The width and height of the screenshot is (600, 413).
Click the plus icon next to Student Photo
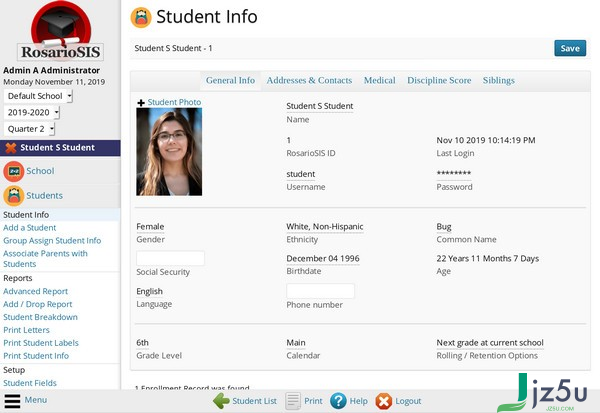click(141, 103)
